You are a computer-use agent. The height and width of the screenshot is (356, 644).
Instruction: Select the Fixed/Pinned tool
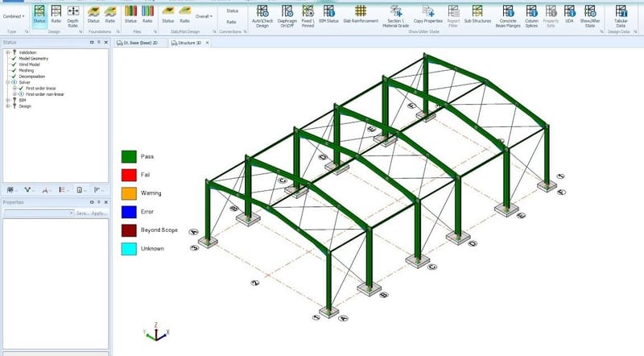pos(308,16)
